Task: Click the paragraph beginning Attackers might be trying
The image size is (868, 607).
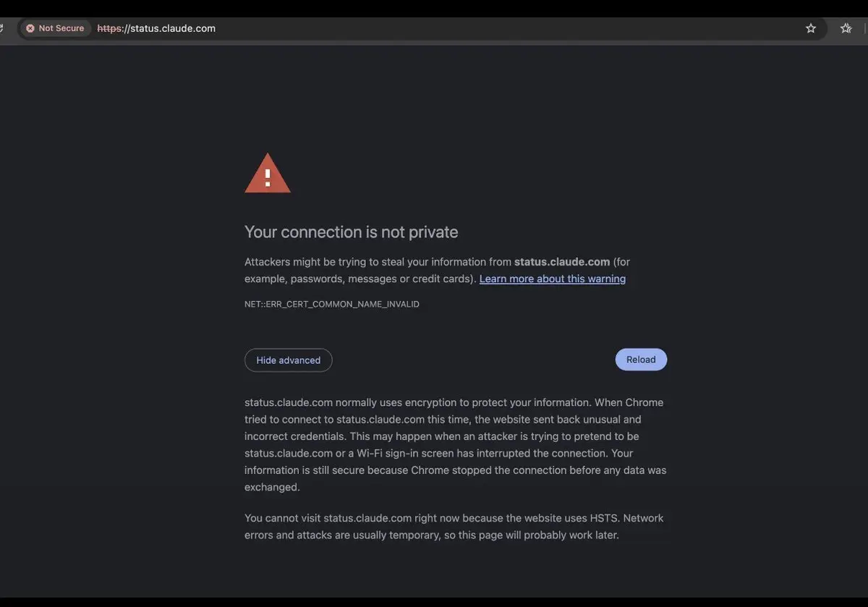Action: tap(437, 270)
